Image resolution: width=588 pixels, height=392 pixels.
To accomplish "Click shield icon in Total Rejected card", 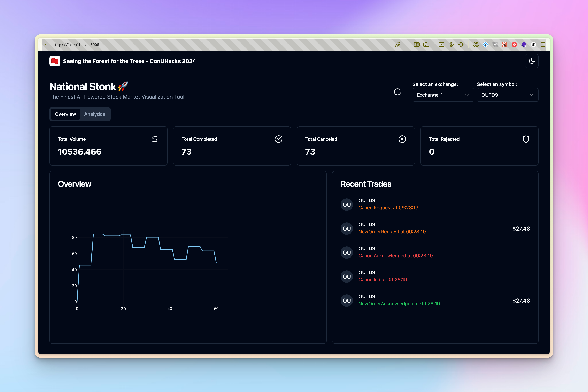I will point(526,139).
